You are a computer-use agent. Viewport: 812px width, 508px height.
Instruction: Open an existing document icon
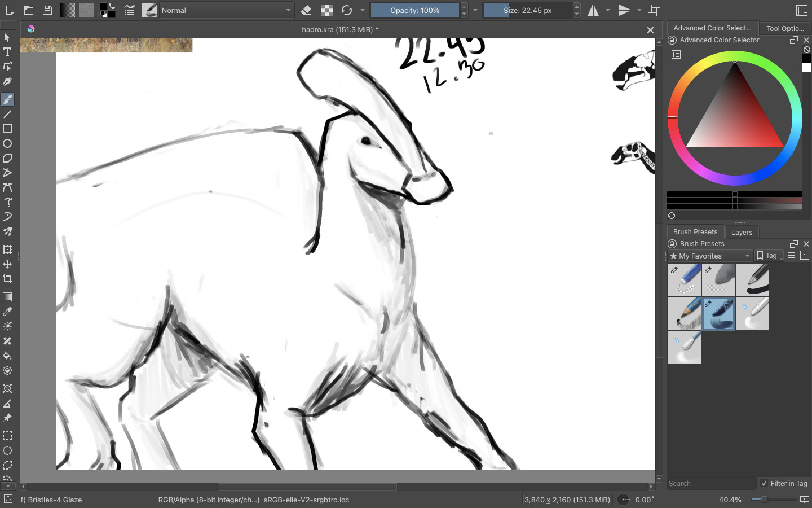coord(29,10)
